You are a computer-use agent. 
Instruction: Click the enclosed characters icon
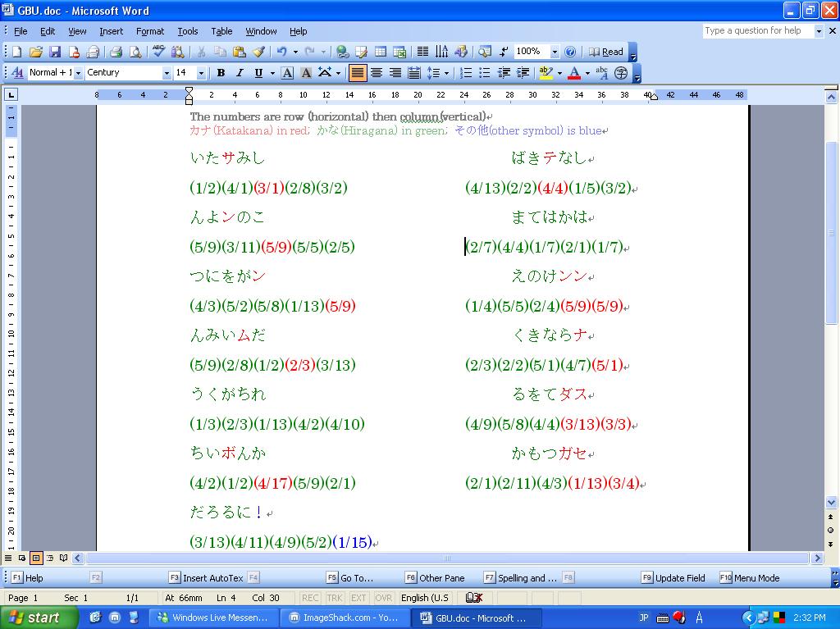(621, 73)
